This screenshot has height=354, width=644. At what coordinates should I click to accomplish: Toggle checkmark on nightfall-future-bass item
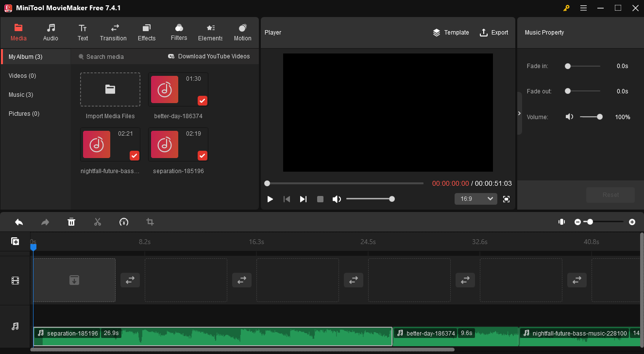pos(135,156)
